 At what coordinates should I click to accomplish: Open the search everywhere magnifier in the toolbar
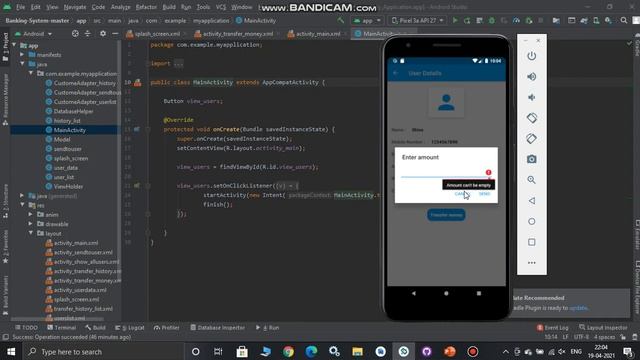tap(624, 20)
